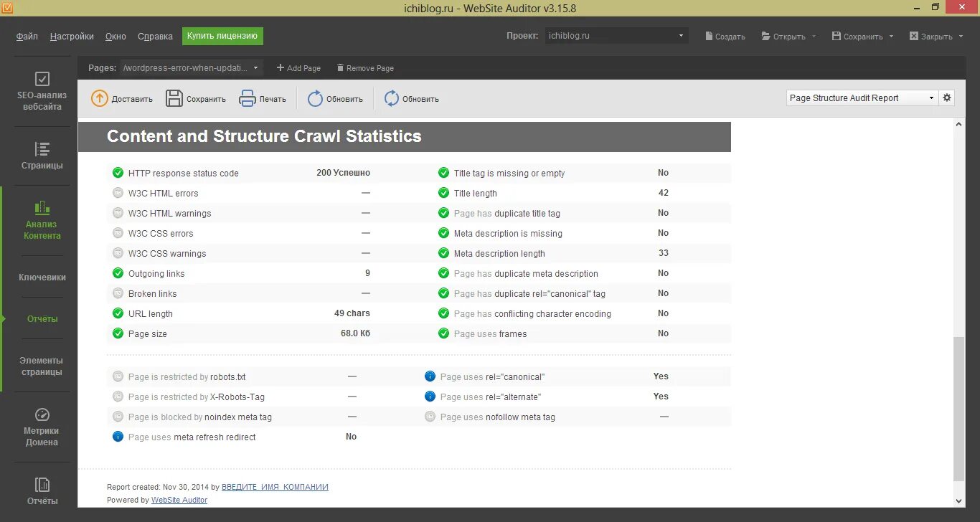The width and height of the screenshot is (980, 522).
Task: Click the Сохранить floppy disk icon
Action: [x=174, y=99]
